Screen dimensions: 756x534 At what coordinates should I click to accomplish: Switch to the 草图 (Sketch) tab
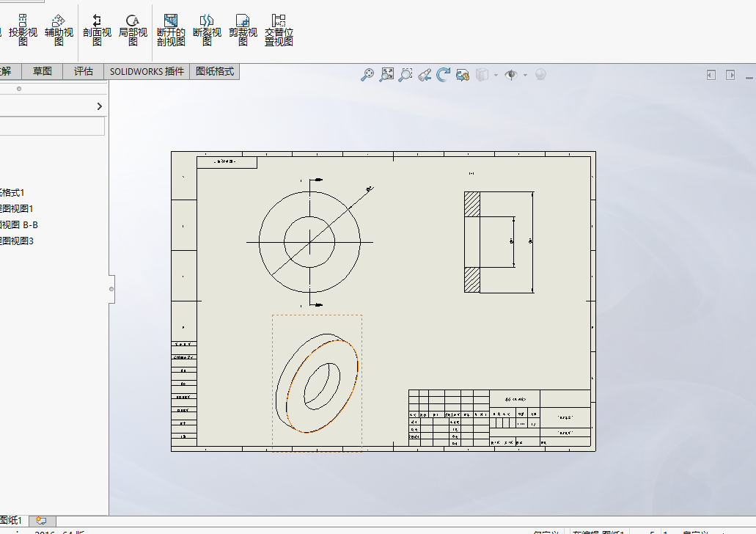(42, 71)
